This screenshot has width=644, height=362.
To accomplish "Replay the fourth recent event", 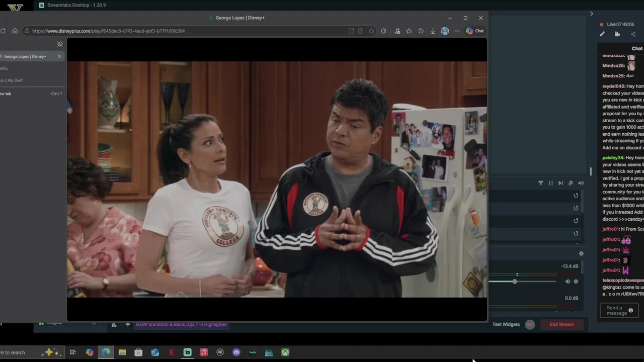I will (576, 233).
